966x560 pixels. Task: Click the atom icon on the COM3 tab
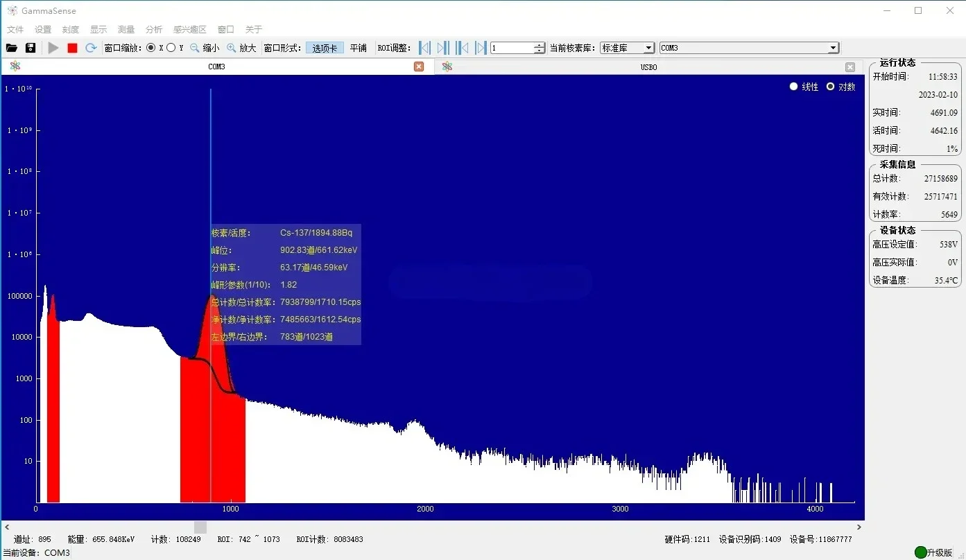(x=15, y=67)
